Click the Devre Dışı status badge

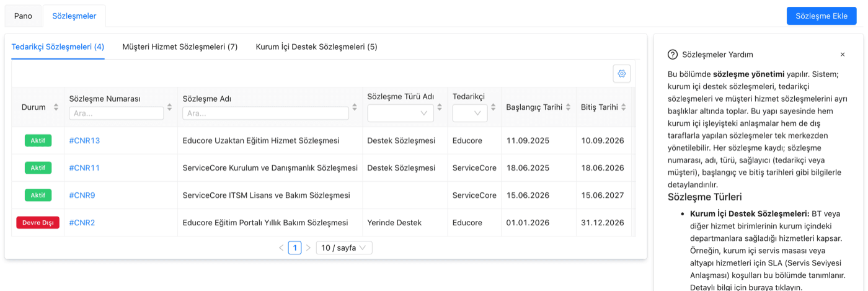point(38,223)
